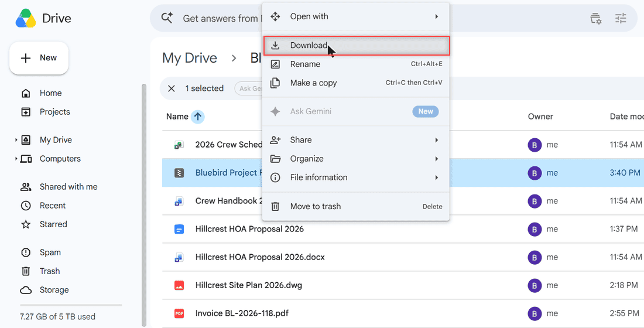Open Computers in the sidebar
This screenshot has height=328, width=644.
(x=60, y=159)
